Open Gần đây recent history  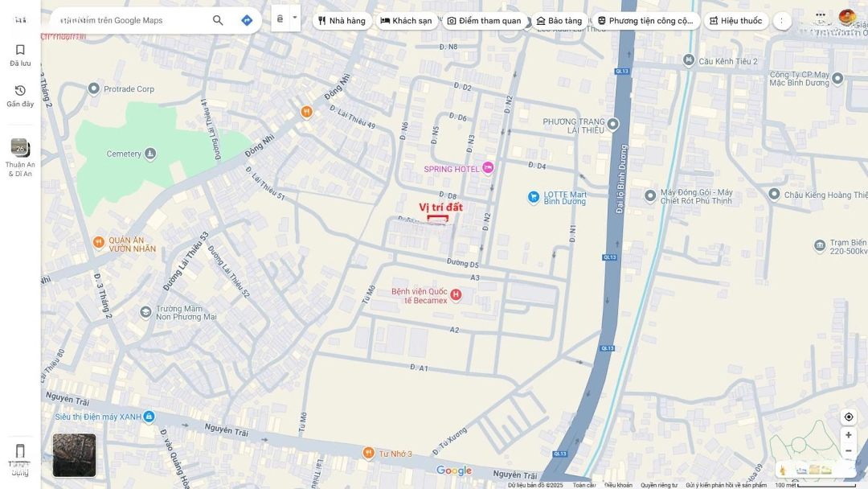point(20,96)
